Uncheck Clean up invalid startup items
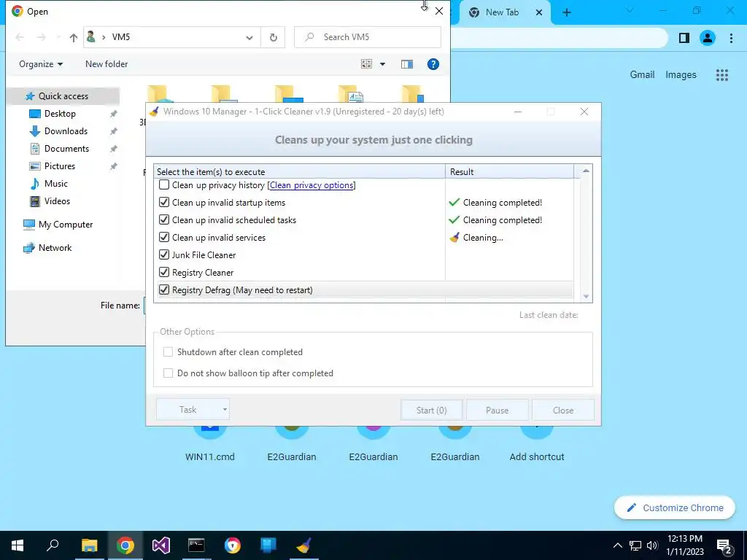 click(x=164, y=203)
